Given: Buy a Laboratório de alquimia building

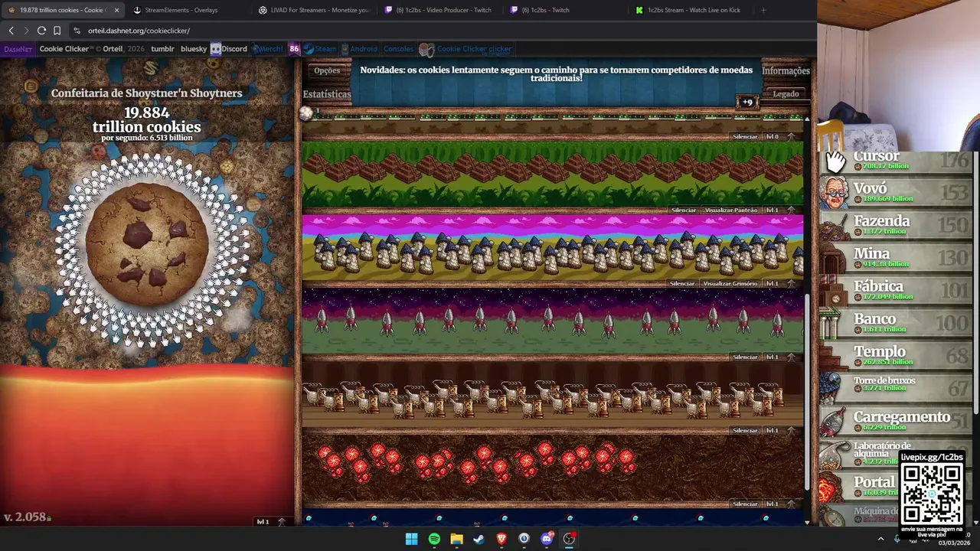Looking at the screenshot, I should tap(857, 454).
